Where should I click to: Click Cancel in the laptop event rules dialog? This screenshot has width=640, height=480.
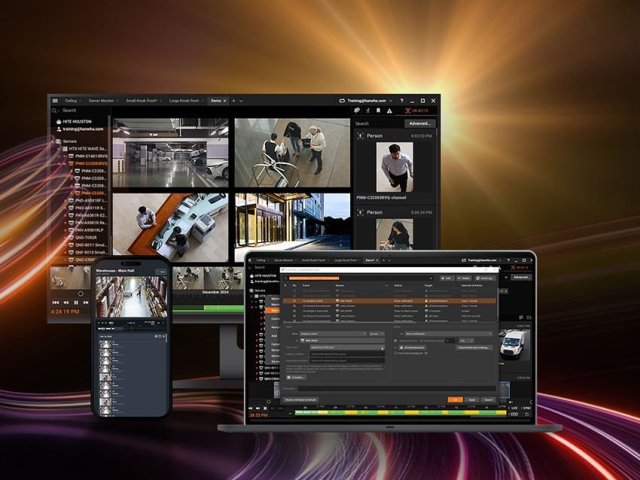(x=488, y=400)
